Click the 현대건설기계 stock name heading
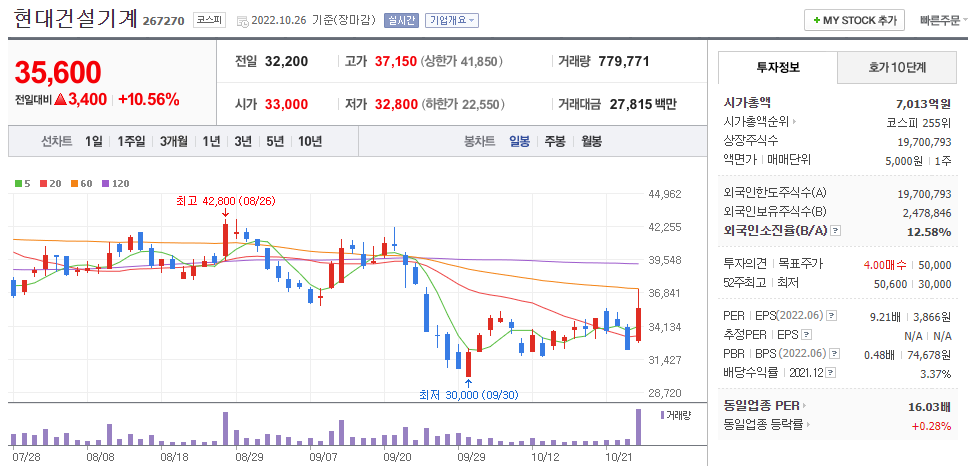This screenshot has width=971, height=466. pos(74,19)
